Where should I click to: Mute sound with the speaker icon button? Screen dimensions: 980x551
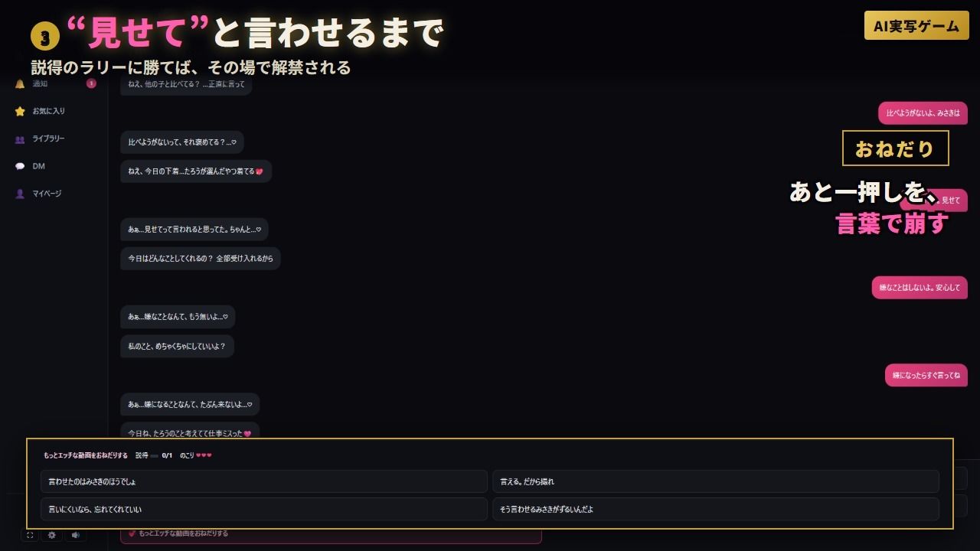(75, 535)
